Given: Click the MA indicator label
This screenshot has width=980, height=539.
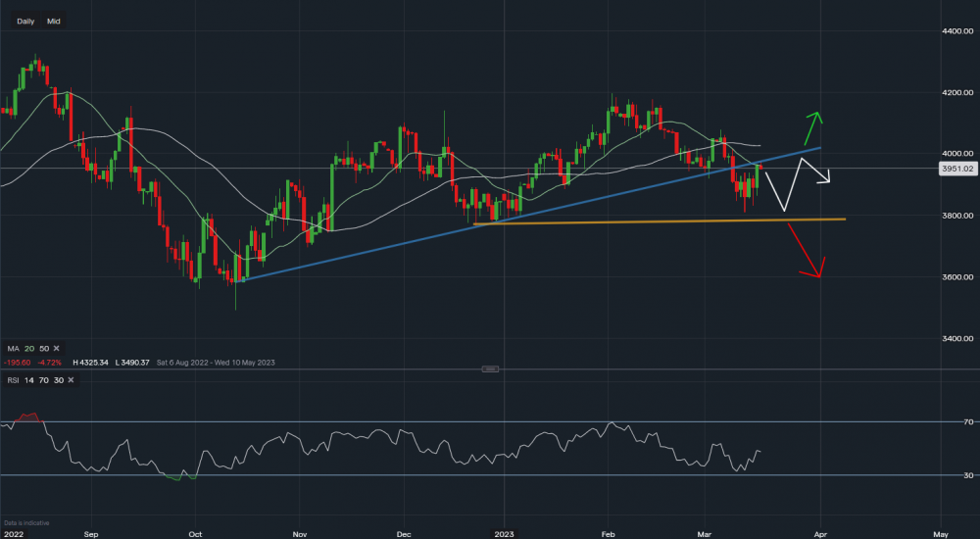Looking at the screenshot, I should click(11, 348).
